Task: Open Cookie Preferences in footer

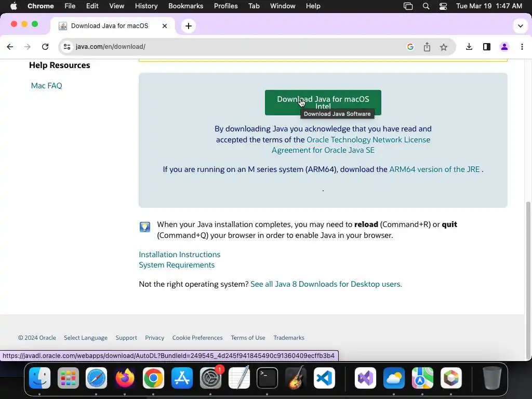Action: [x=197, y=338]
